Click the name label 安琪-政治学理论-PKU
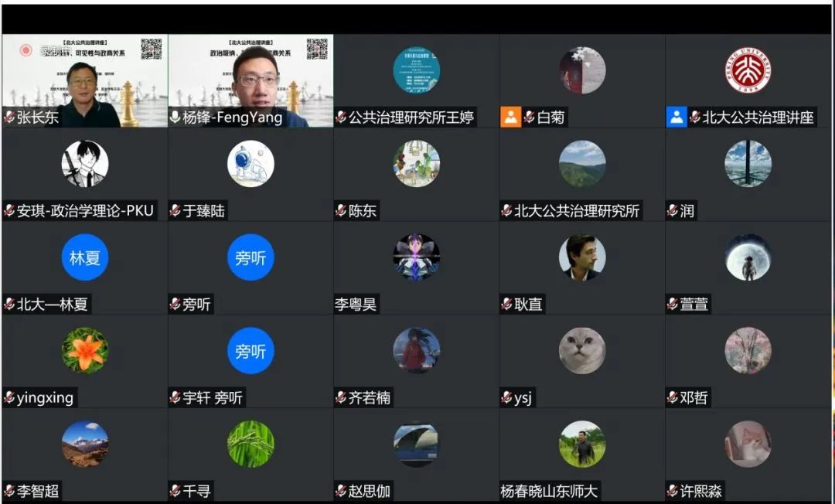Viewport: 835px width, 504px height. tap(85, 211)
